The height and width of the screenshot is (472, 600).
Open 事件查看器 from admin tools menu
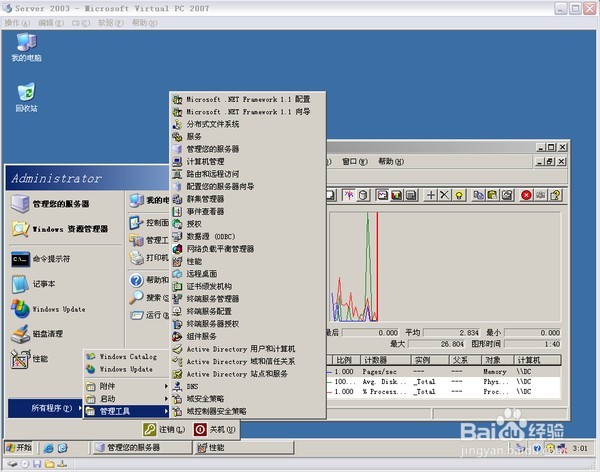point(248,211)
